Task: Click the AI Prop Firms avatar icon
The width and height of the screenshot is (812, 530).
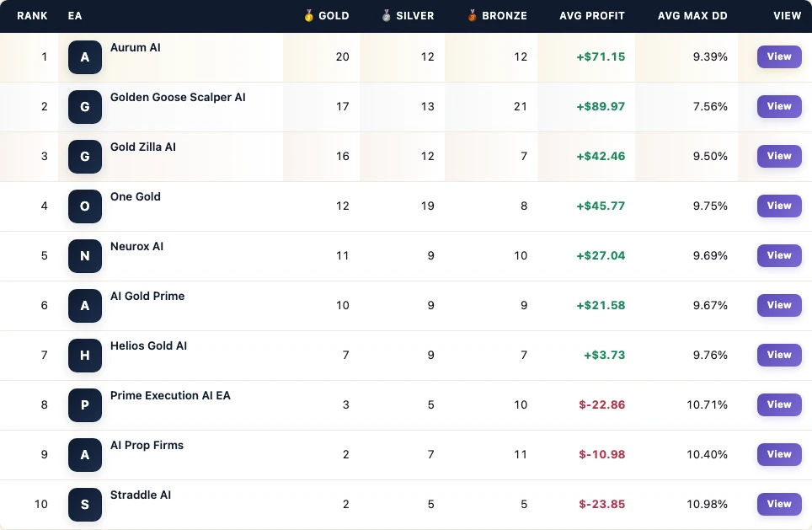Action: [x=85, y=455]
